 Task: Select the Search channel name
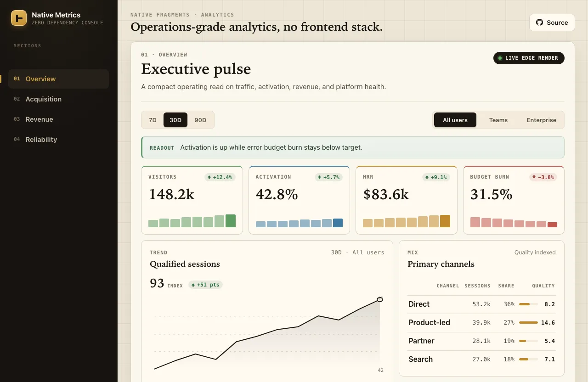tap(420, 359)
